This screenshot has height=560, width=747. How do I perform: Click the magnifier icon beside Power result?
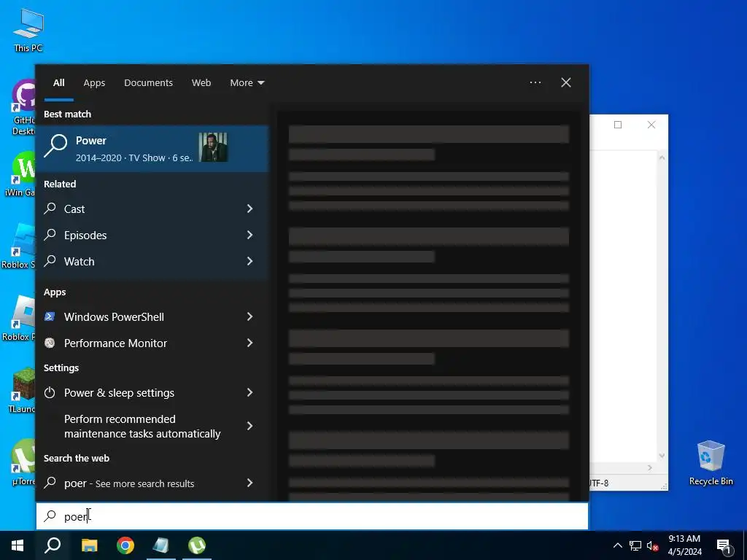55,145
